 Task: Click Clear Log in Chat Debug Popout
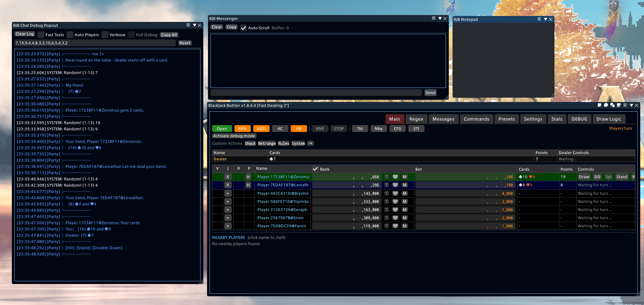tap(25, 34)
